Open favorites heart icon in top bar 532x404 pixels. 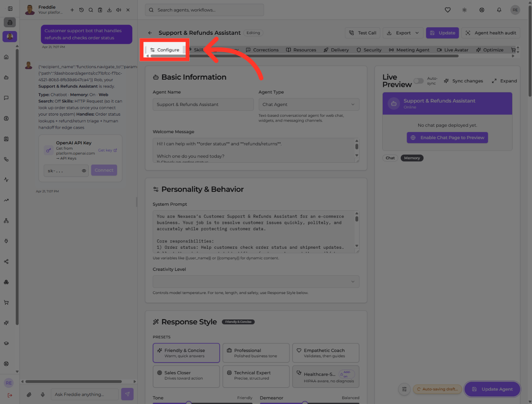tap(447, 10)
